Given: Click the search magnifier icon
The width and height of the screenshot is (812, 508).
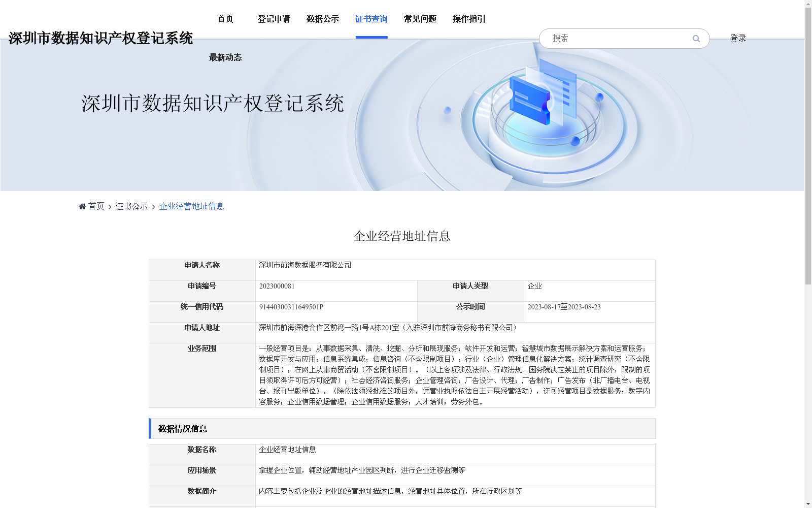Looking at the screenshot, I should [x=696, y=39].
